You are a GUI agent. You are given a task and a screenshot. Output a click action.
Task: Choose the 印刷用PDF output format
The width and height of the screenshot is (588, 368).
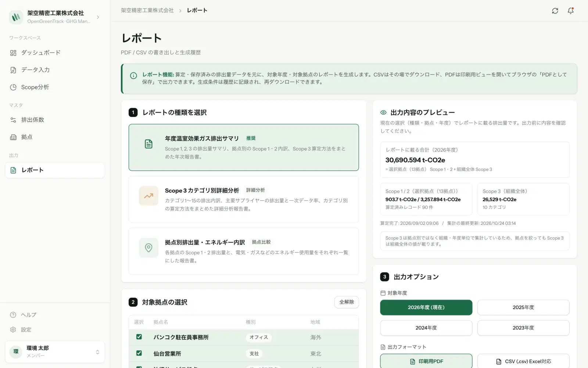[x=426, y=361]
